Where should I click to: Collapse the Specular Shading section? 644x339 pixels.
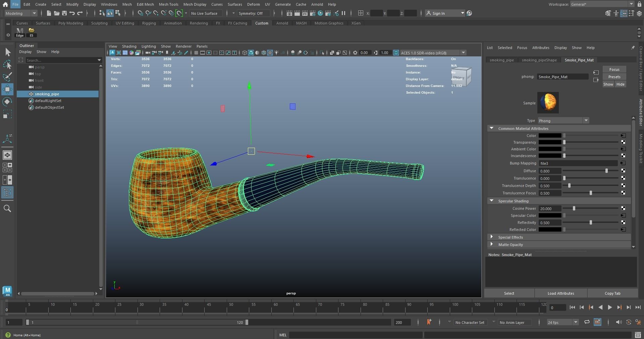[x=492, y=201]
